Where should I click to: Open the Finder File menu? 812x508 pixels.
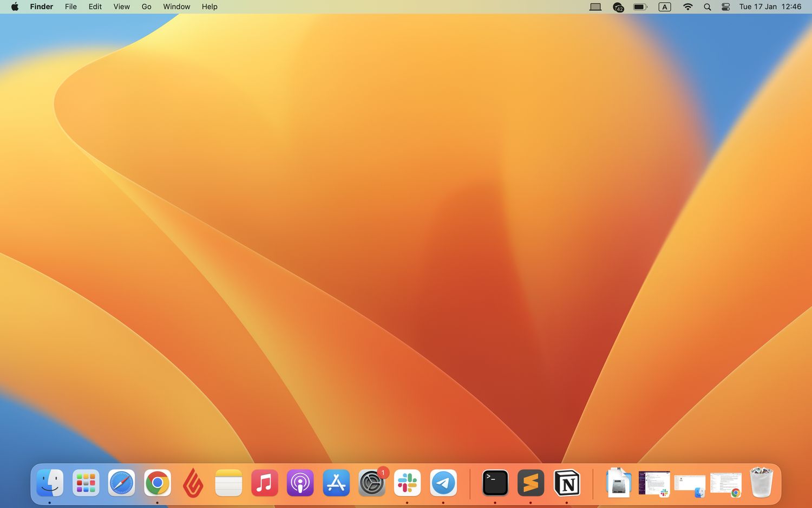point(70,6)
